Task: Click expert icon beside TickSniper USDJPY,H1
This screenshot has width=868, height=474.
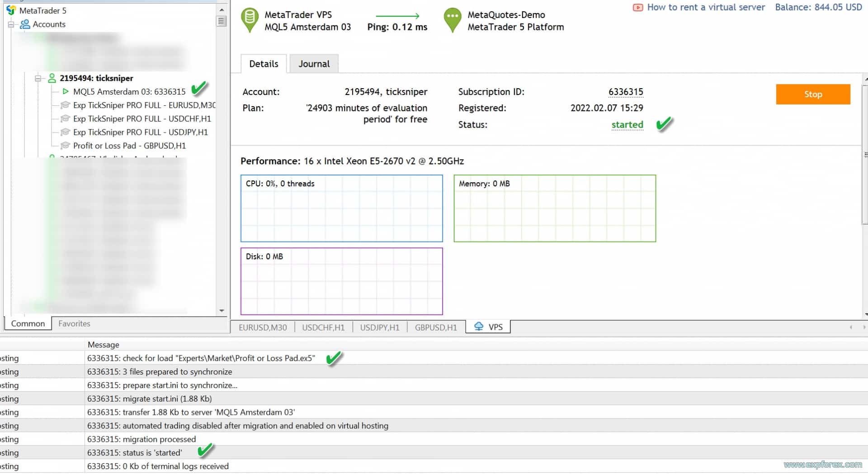Action: click(x=65, y=132)
